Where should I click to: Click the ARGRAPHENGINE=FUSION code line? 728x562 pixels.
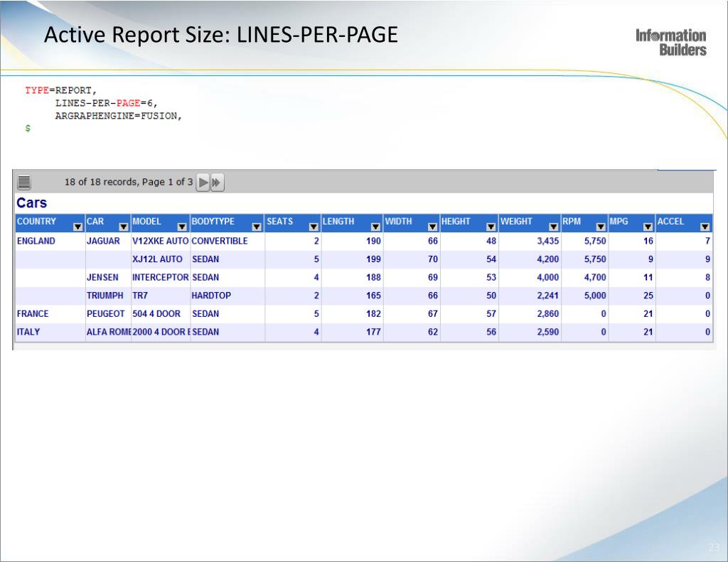(119, 116)
